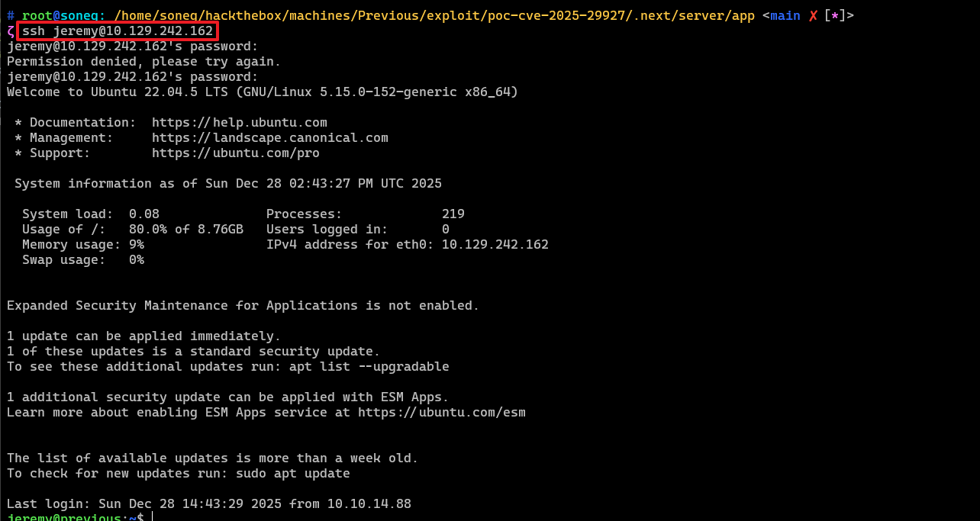
Task: Open the help.ubuntu.com documentation link
Action: click(239, 122)
